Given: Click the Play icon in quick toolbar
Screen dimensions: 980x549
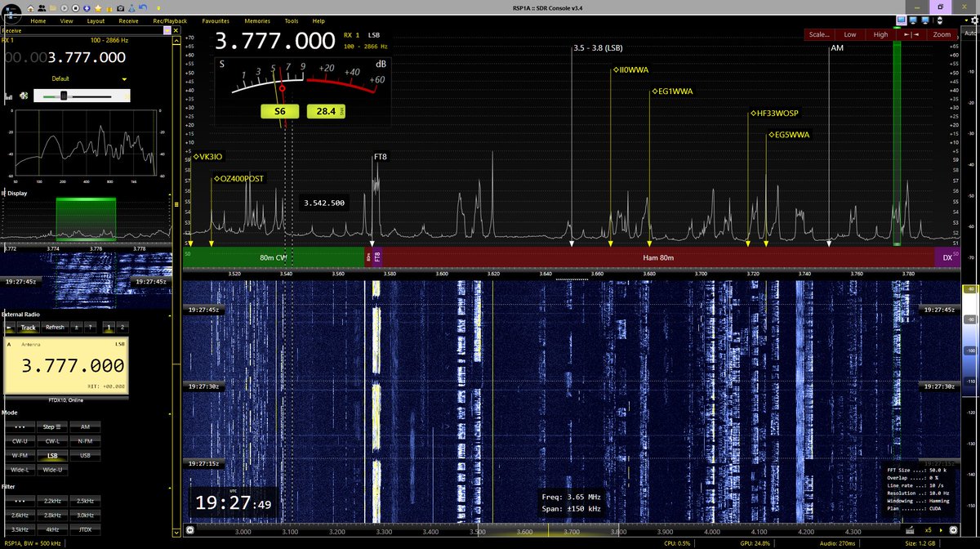Looking at the screenshot, I should coord(65,7).
